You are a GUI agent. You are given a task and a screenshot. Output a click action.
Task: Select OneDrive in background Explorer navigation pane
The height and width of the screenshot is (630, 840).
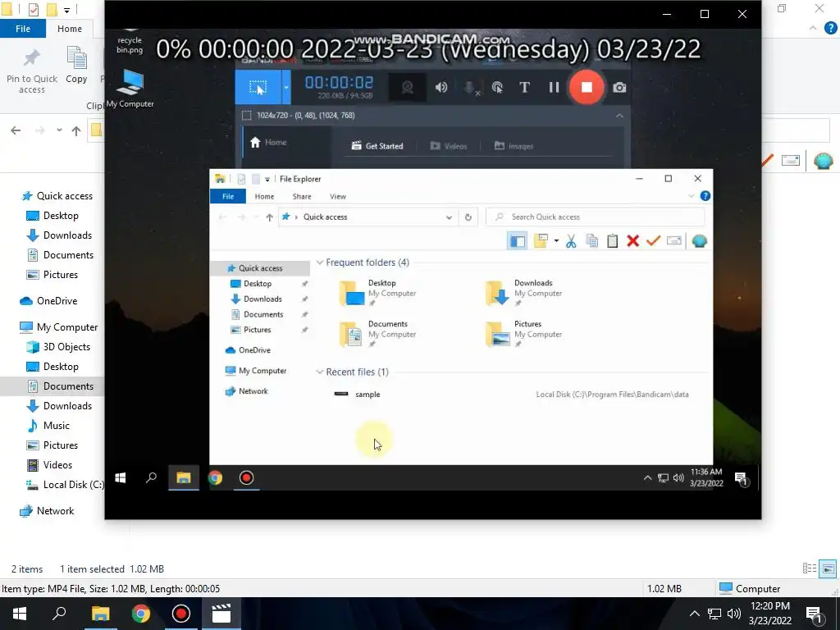[x=48, y=301]
